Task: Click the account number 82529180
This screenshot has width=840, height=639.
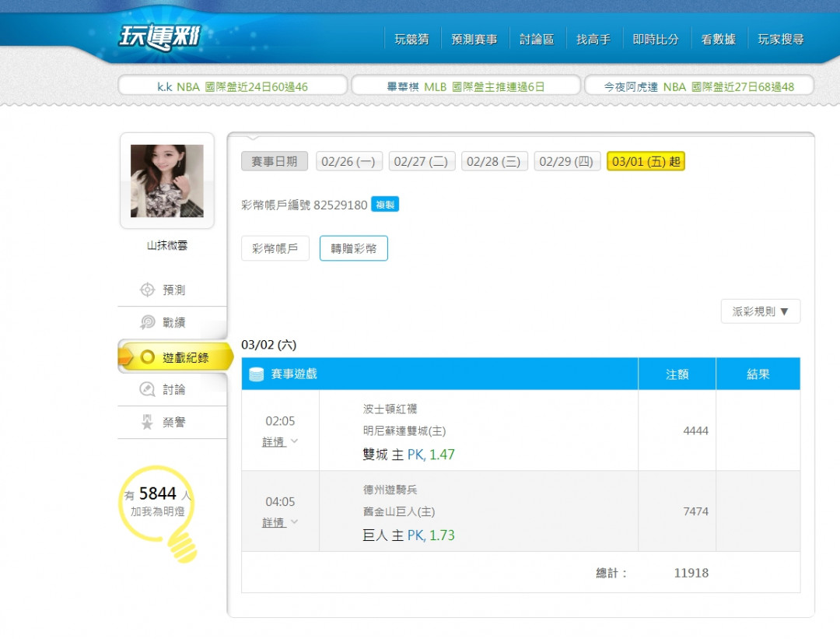Action: pyautogui.click(x=340, y=205)
